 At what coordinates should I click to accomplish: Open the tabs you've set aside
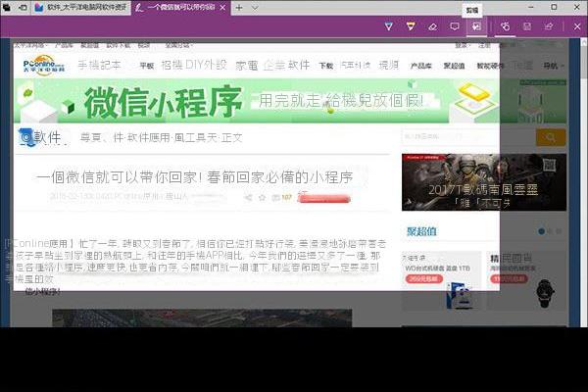tap(7, 7)
